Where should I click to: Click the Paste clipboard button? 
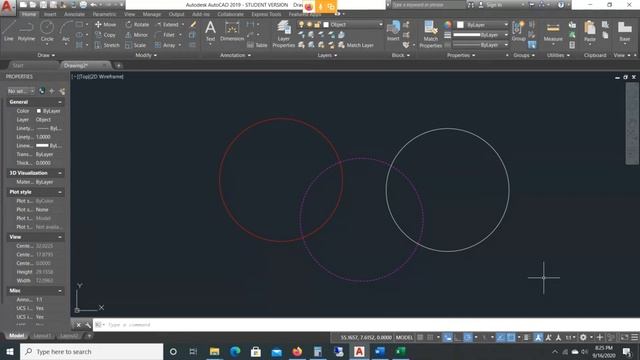tap(590, 31)
